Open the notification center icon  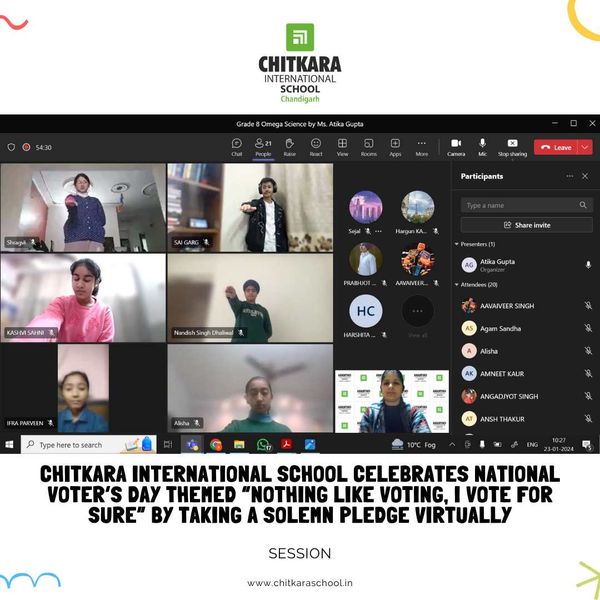click(587, 445)
